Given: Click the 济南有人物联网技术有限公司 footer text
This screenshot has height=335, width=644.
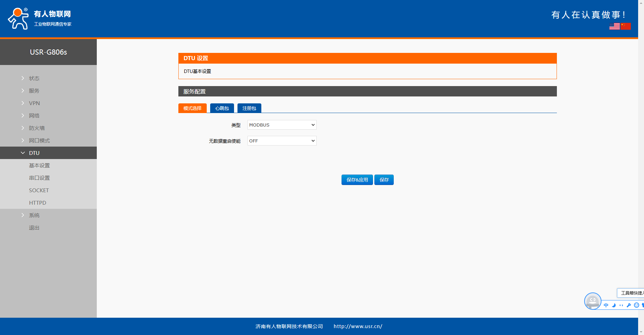Looking at the screenshot, I should click(x=289, y=326).
